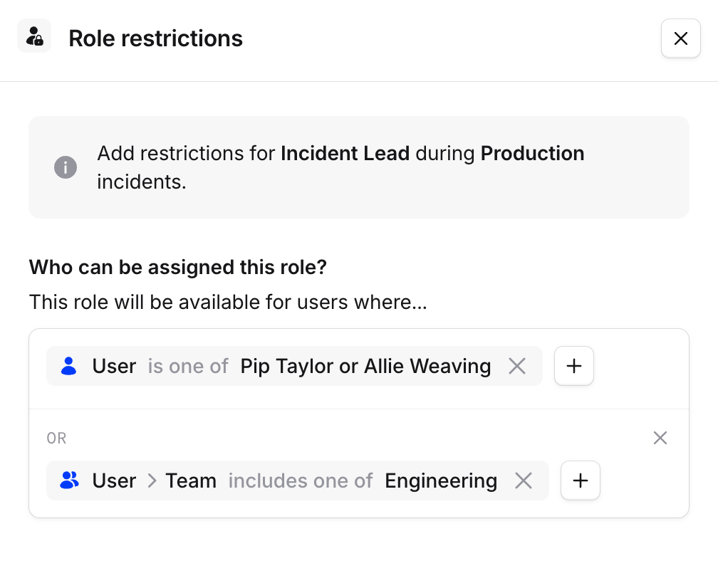Open the Engineering team value selector

tap(440, 481)
